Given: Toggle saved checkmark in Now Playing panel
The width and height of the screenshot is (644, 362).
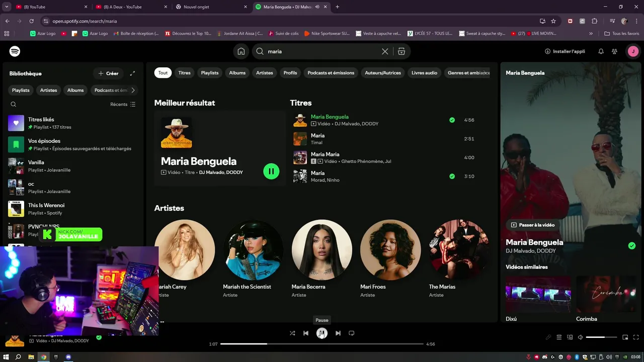Looking at the screenshot, I should coord(632,246).
